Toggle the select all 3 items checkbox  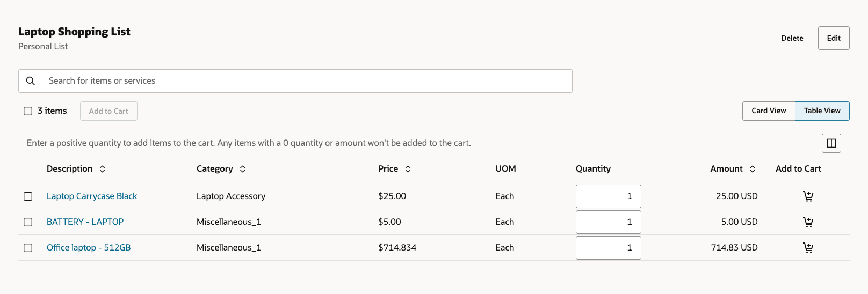point(28,111)
